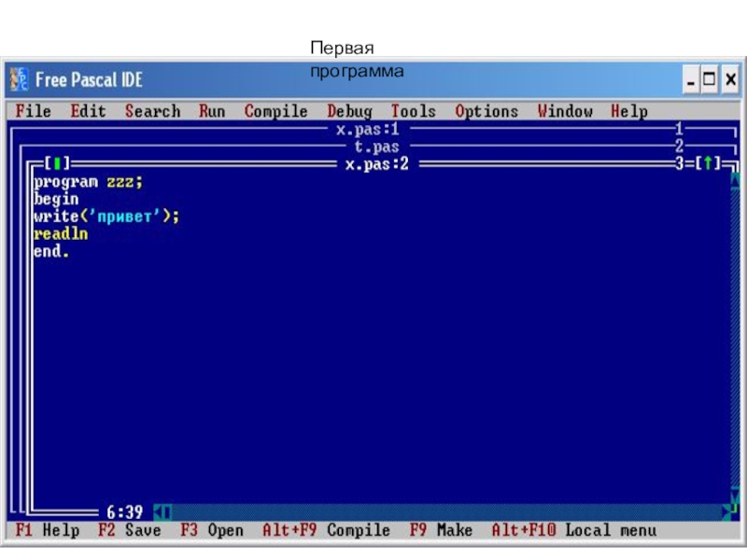Click Alt+F10 Local menu in status bar

coord(574,530)
